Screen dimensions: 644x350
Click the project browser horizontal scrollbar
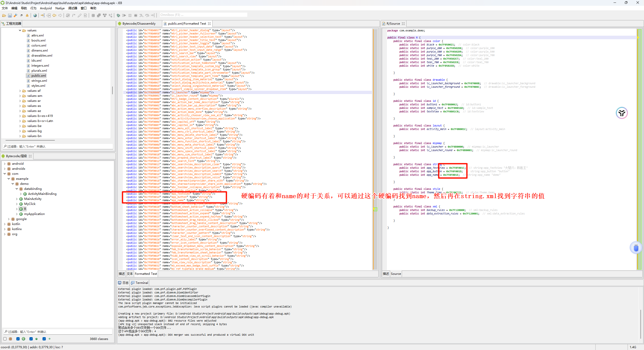(30, 140)
